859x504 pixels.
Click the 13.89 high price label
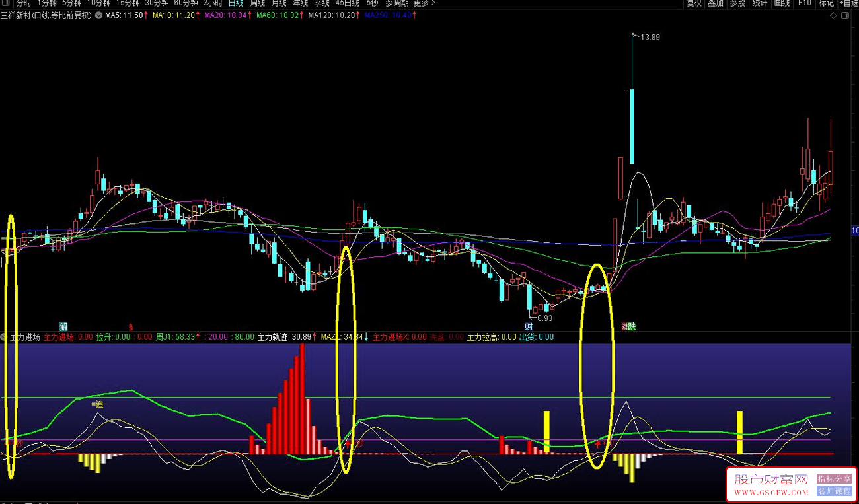pyautogui.click(x=650, y=37)
